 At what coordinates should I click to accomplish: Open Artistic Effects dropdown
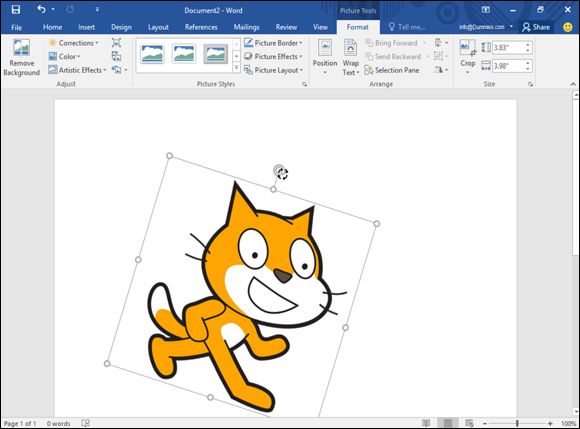(x=77, y=70)
